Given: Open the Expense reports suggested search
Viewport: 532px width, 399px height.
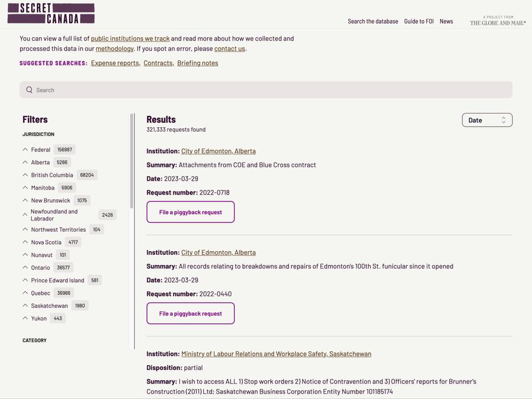Looking at the screenshot, I should click(x=115, y=63).
